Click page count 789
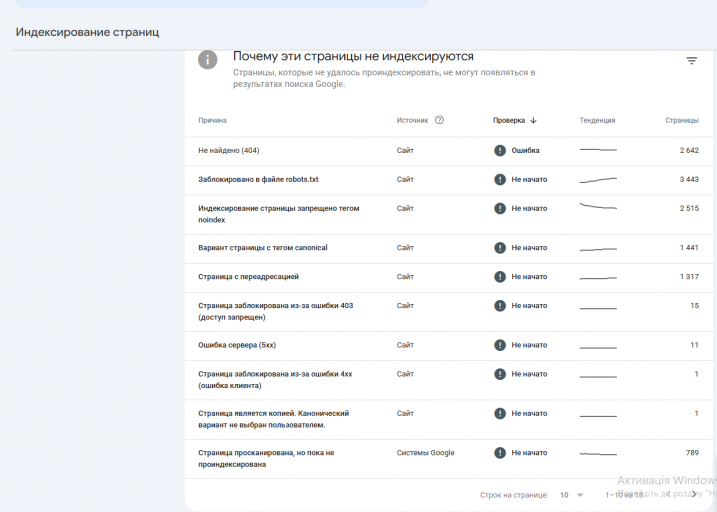The image size is (717, 512). point(692,453)
